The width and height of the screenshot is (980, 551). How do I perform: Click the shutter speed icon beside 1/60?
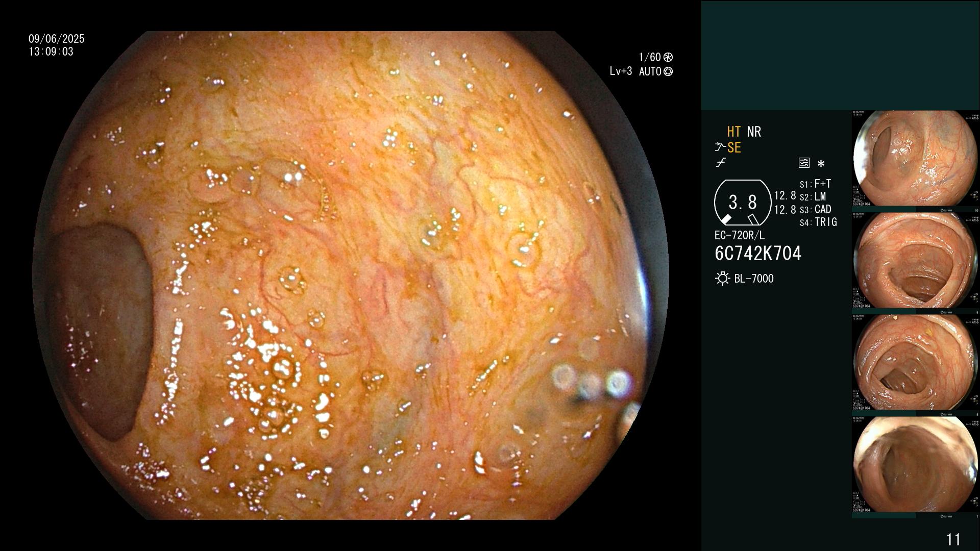tap(668, 57)
